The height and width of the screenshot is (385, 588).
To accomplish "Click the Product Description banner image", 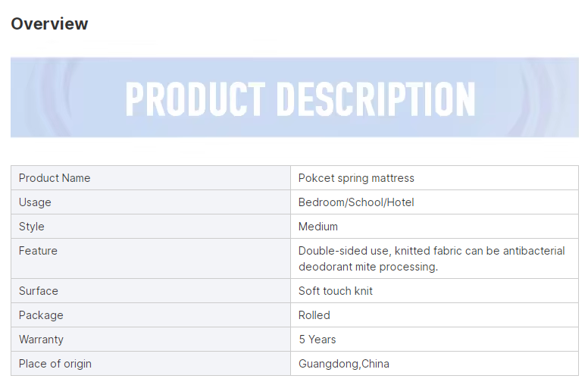I will click(294, 97).
